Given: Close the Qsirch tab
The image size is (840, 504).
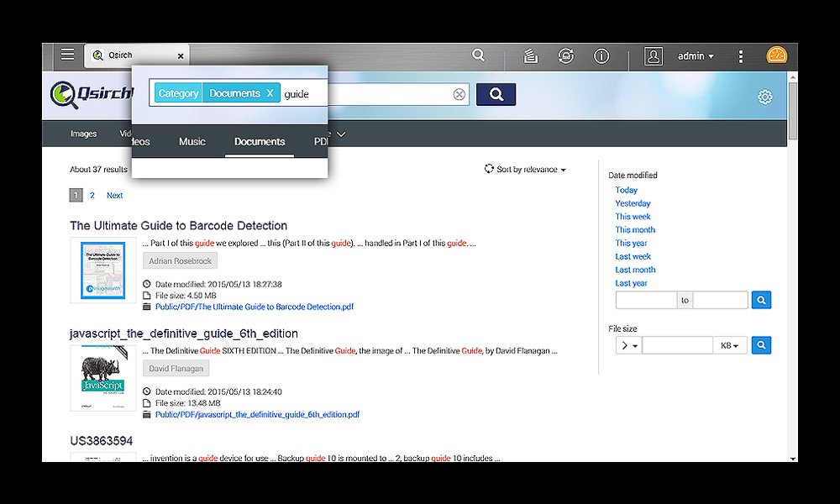Looking at the screenshot, I should click(x=181, y=55).
